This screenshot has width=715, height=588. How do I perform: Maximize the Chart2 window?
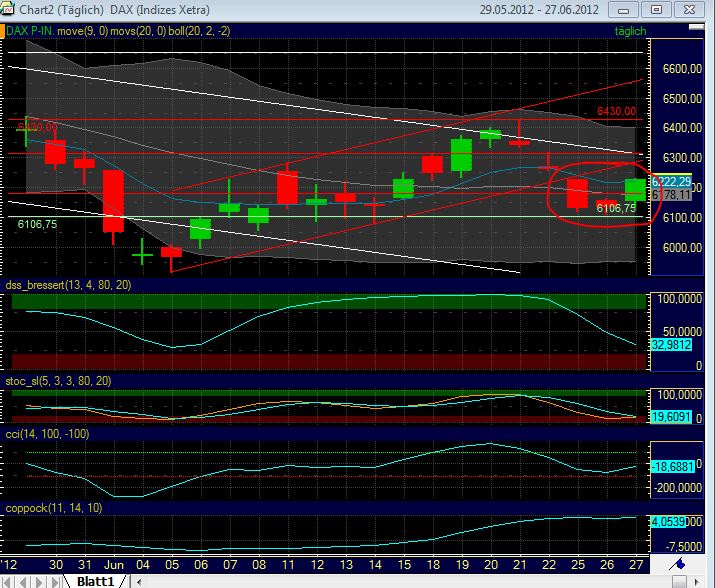pos(656,10)
